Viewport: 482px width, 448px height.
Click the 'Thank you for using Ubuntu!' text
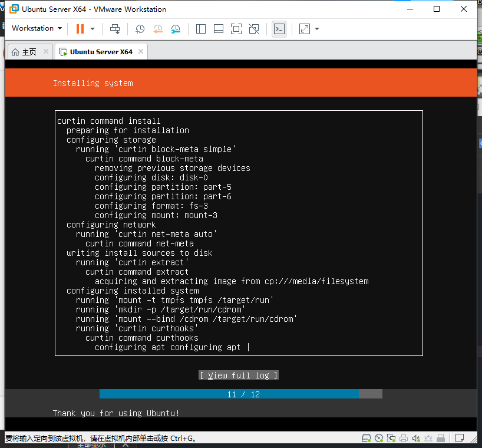(116, 413)
